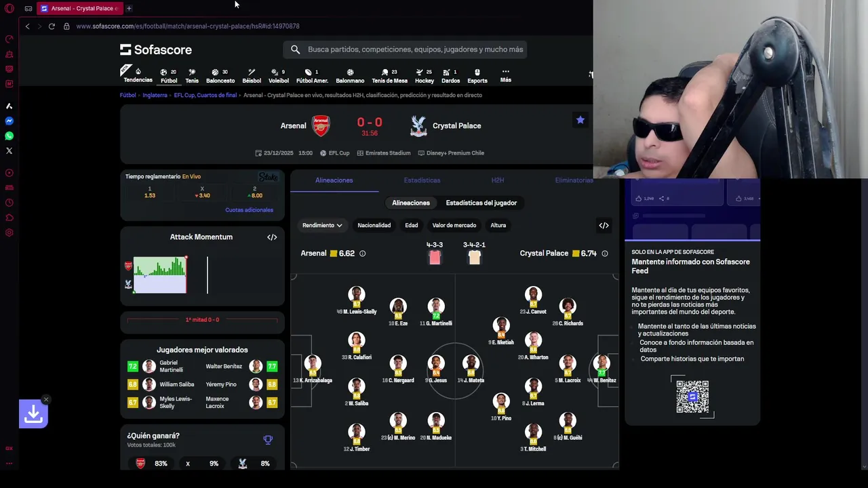The width and height of the screenshot is (868, 488).
Task: Click the browser address bar URL
Action: pos(188,26)
